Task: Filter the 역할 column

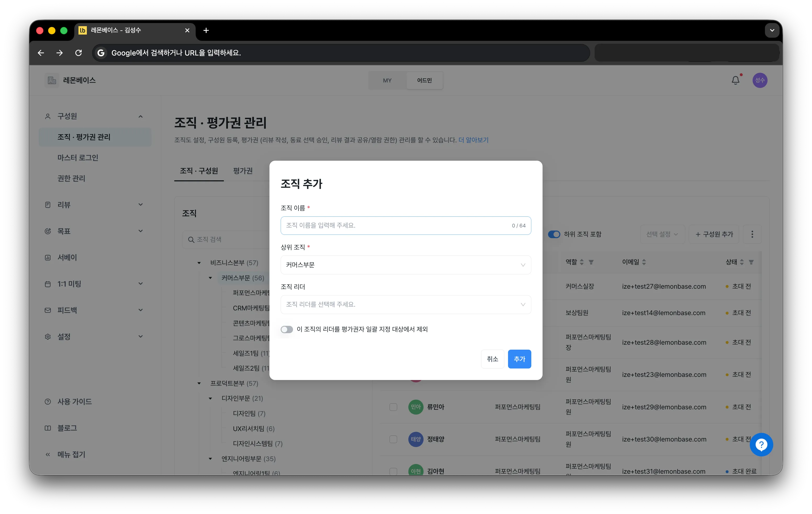Action: tap(591, 262)
